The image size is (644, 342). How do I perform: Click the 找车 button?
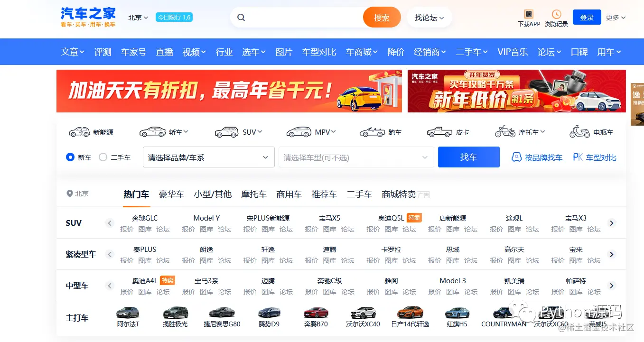[469, 157]
